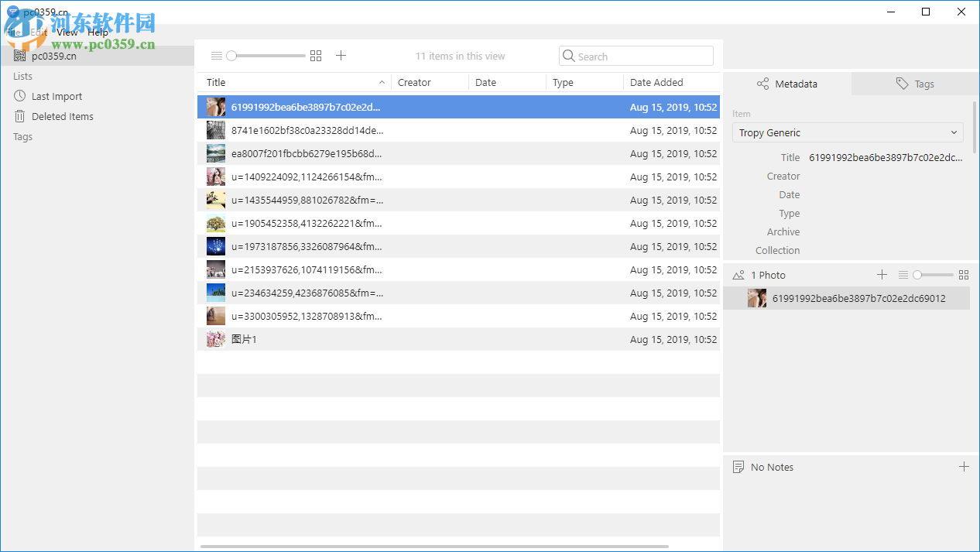Create a new note with plus icon
This screenshot has height=552, width=980.
coord(964,467)
